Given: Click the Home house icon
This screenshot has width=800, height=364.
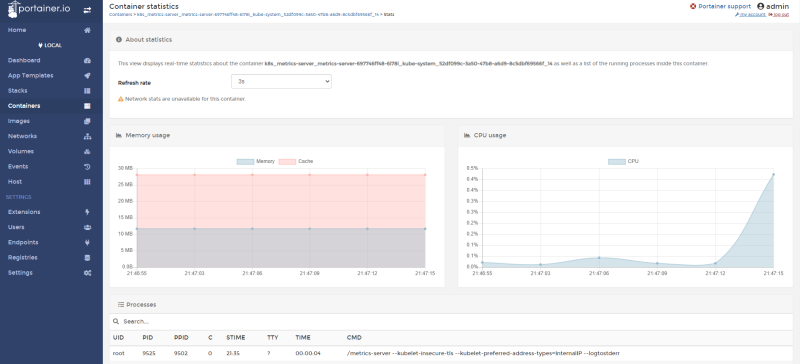Looking at the screenshot, I should click(x=87, y=30).
